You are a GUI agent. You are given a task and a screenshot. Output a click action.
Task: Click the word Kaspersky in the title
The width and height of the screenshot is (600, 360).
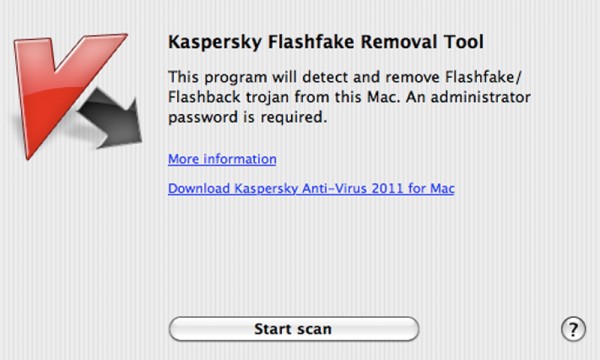tap(215, 42)
